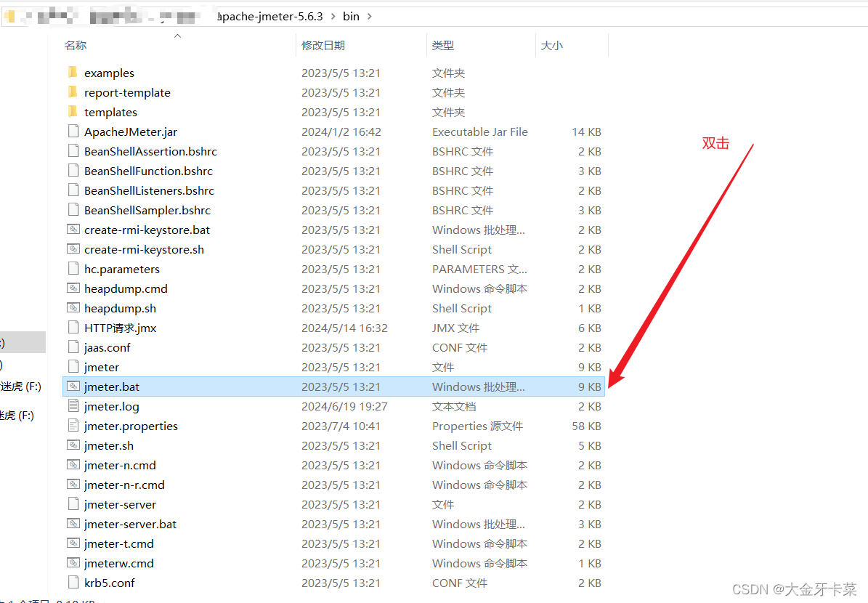Image resolution: width=868 pixels, height=603 pixels.
Task: Click the jmeter-t.cmd script icon
Action: coord(73,543)
